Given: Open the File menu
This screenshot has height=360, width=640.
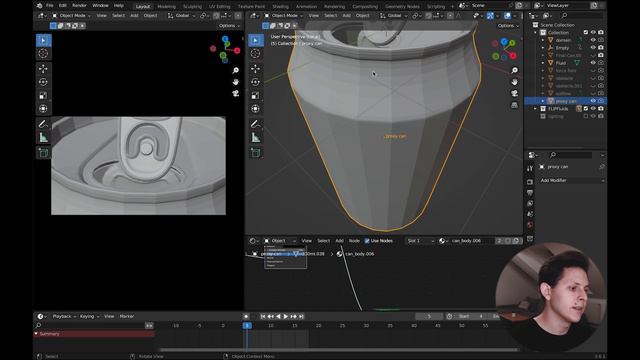Looking at the screenshot, I should tap(50, 6).
